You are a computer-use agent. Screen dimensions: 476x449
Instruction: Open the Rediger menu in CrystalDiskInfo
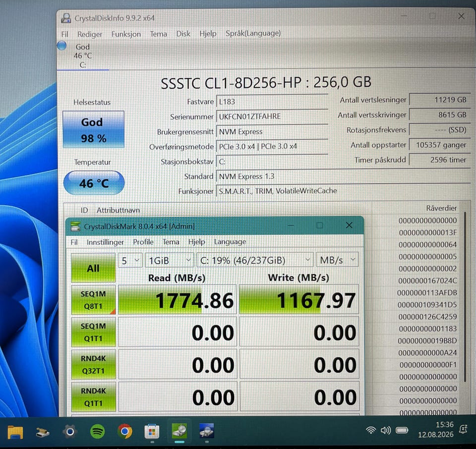click(x=90, y=34)
